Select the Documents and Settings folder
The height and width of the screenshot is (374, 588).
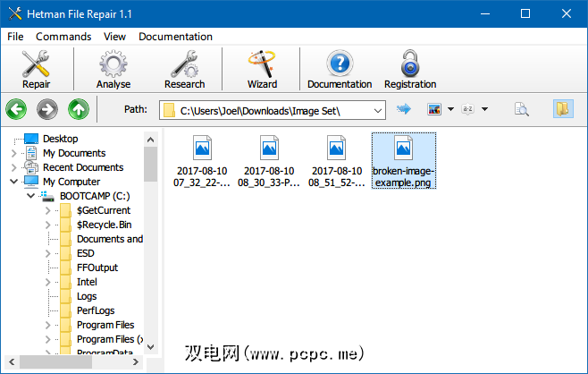click(110, 239)
